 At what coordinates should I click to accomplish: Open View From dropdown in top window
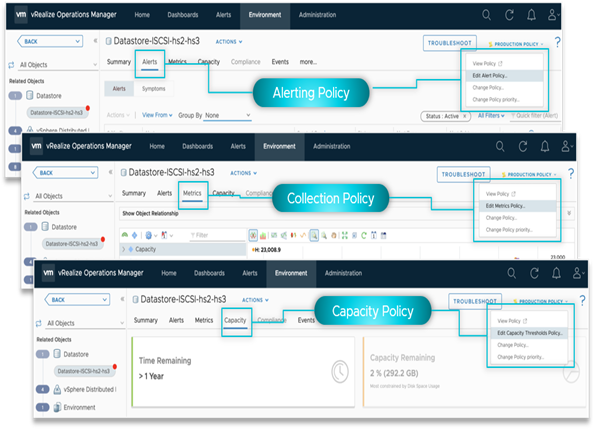point(157,115)
